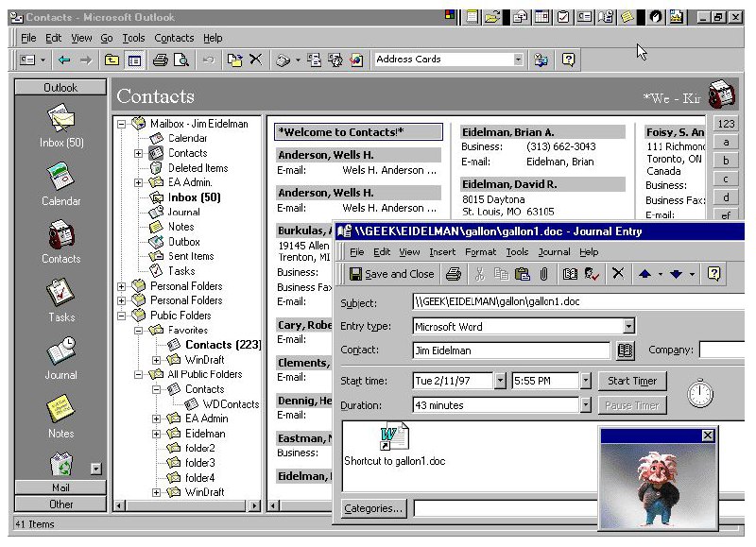
Task: Open the Journal menu in Journal Entry window
Action: pos(554,252)
